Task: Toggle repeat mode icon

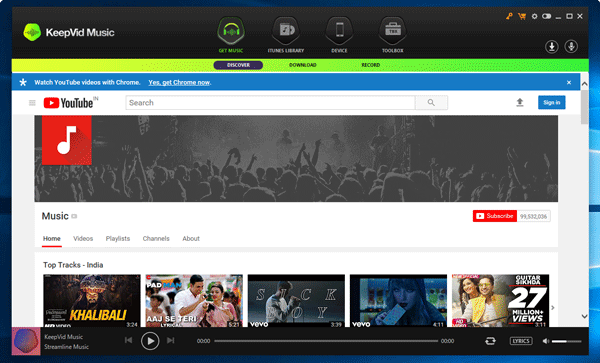Action: (x=490, y=341)
